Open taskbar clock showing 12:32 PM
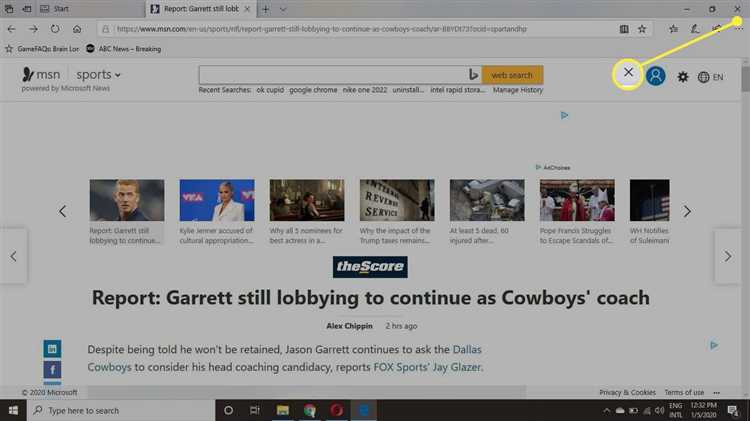The height and width of the screenshot is (421, 750). [704, 410]
